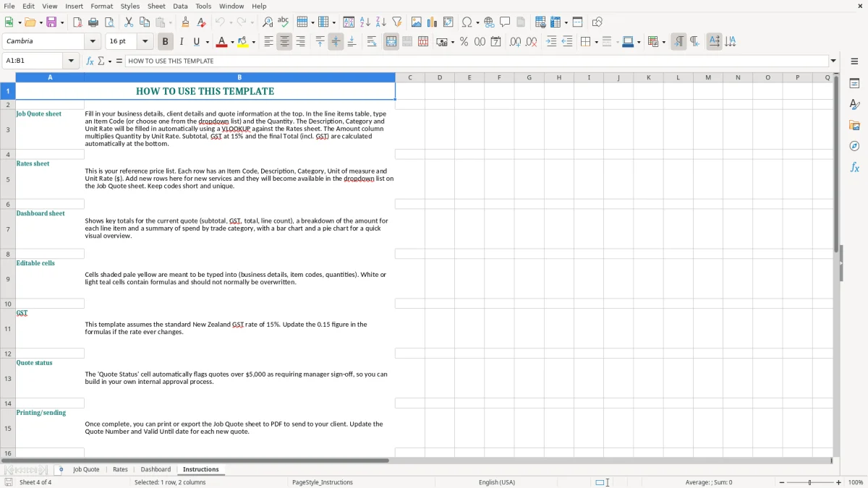The image size is (868, 488).
Task: Click the zoom out minus button
Action: coord(782,482)
